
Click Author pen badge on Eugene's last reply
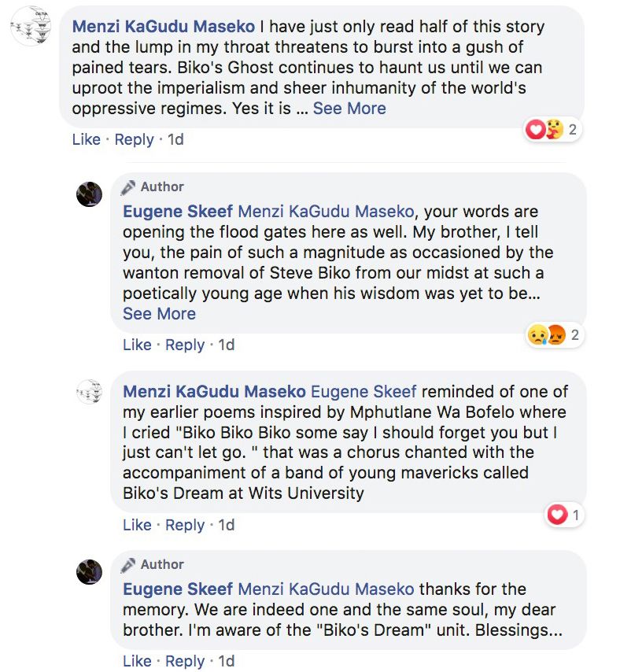click(128, 565)
